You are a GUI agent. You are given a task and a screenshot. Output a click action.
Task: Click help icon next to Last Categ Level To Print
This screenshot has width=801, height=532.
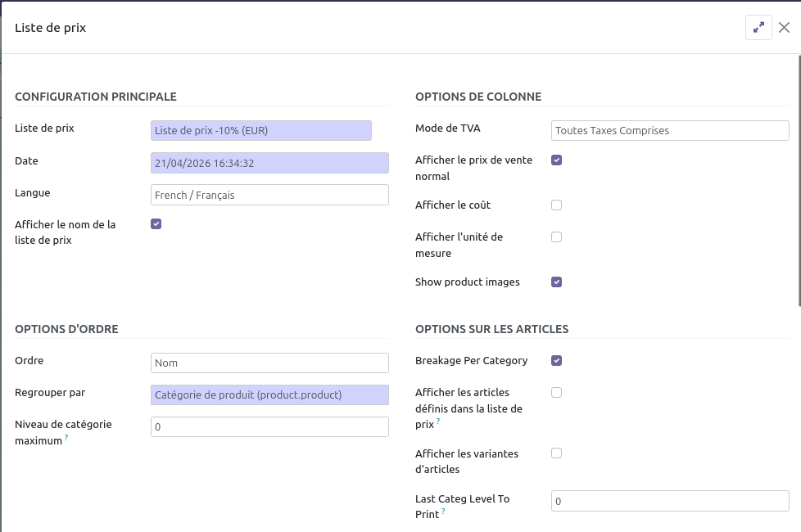(x=443, y=512)
